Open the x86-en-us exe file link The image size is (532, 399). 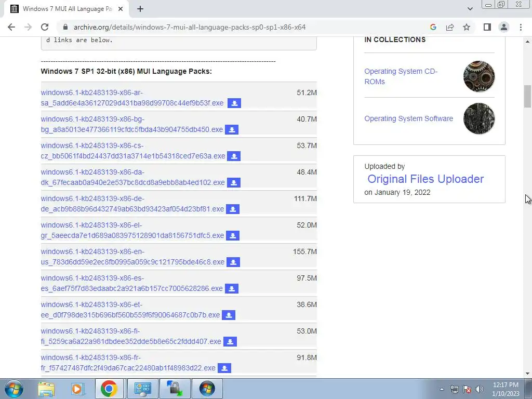pos(132,257)
